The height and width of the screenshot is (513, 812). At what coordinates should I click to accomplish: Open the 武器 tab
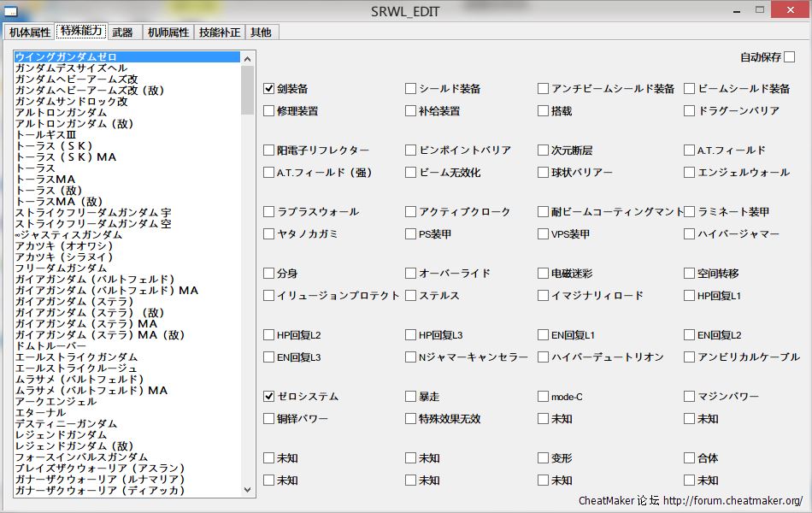(122, 32)
